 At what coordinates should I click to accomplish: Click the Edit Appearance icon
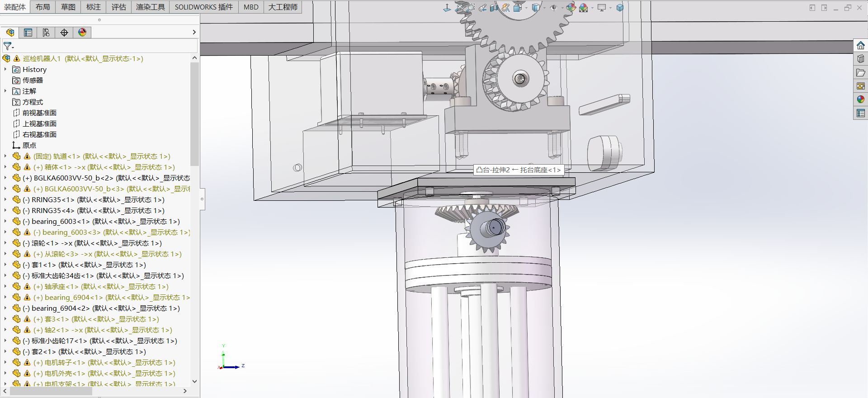(x=571, y=8)
